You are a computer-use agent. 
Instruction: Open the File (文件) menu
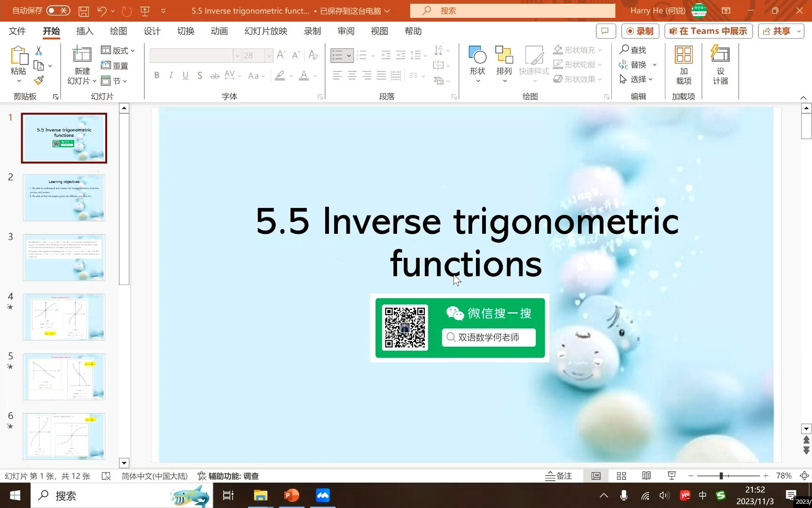17,31
